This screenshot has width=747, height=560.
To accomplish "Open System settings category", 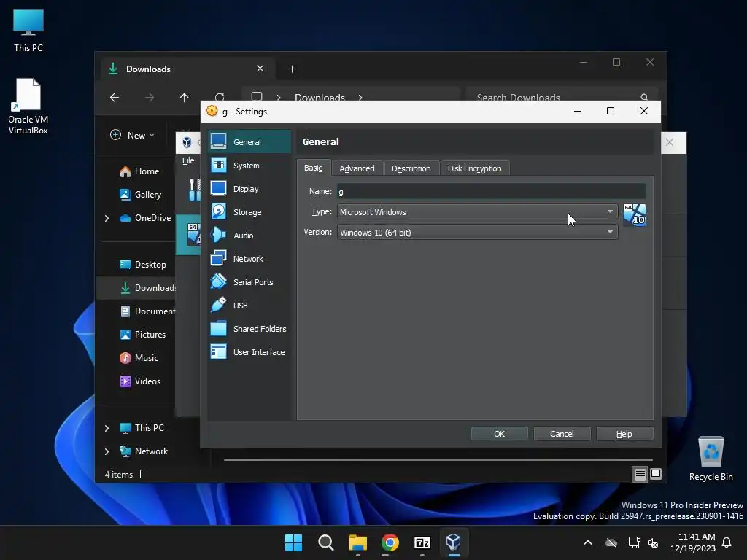I will pos(249,166).
